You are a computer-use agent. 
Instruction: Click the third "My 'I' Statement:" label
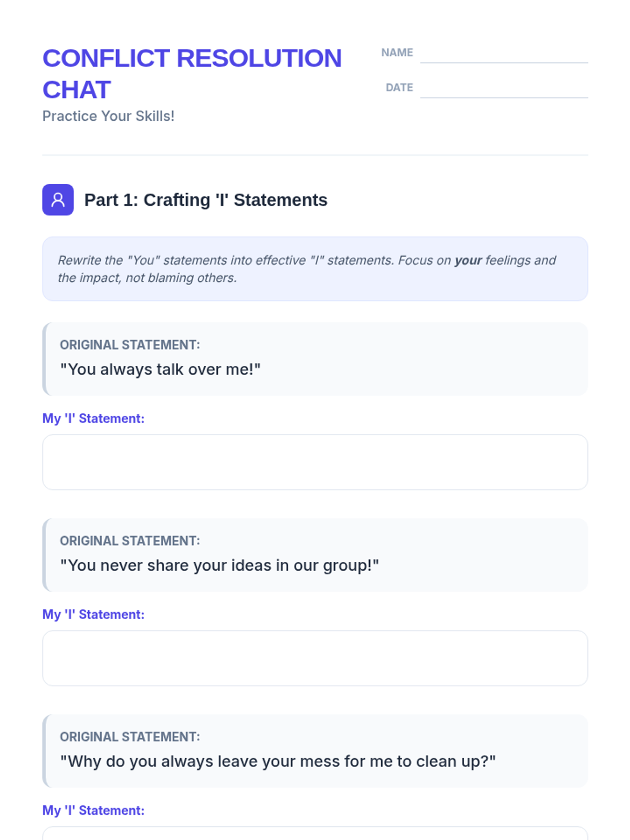[x=93, y=810]
